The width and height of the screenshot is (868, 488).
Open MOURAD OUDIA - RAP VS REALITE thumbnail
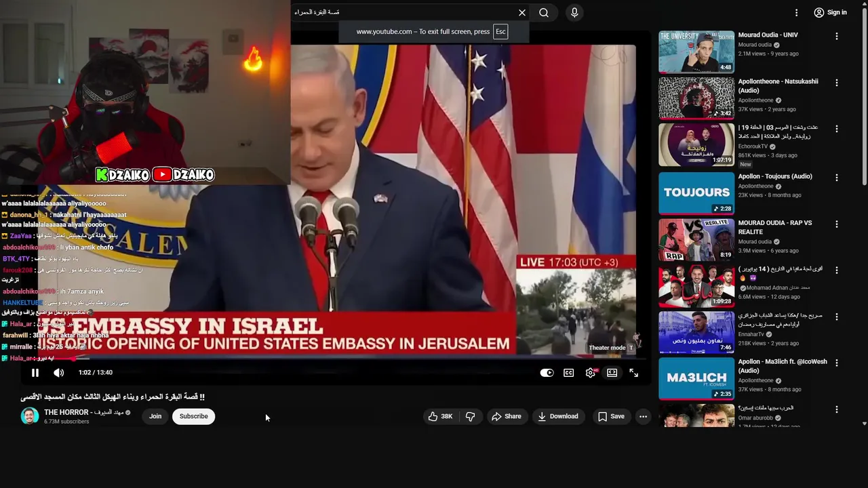pos(696,240)
